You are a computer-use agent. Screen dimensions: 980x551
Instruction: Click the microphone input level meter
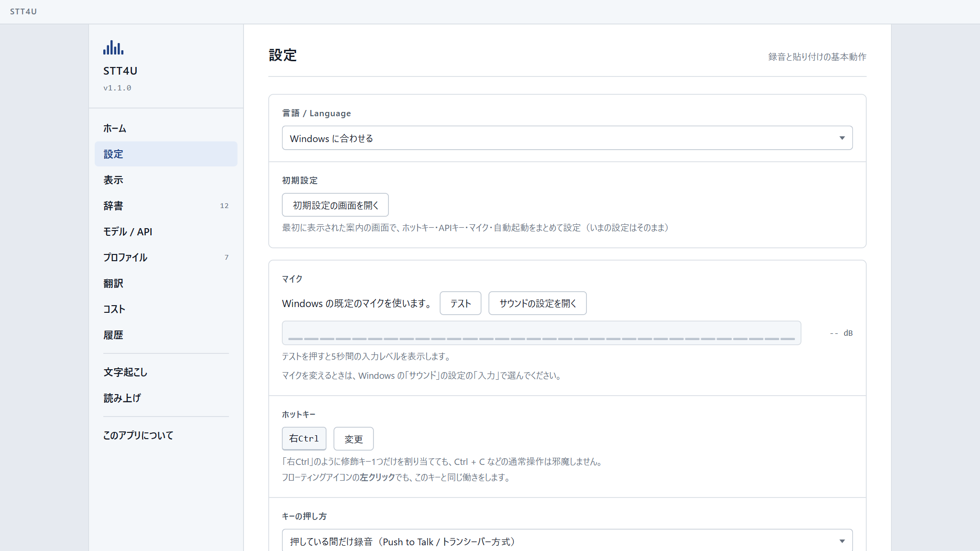point(541,333)
